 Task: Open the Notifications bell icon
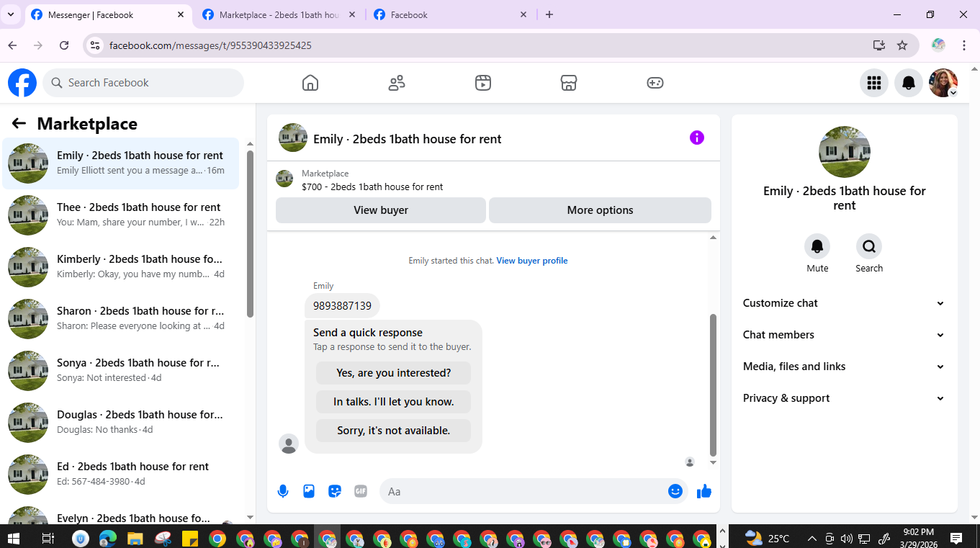click(x=909, y=83)
